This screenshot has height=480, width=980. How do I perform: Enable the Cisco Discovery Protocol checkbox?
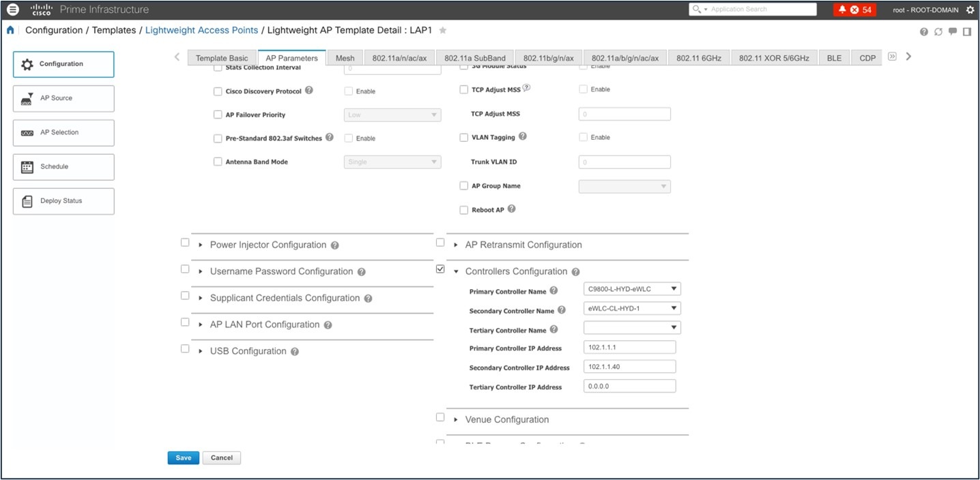point(218,91)
